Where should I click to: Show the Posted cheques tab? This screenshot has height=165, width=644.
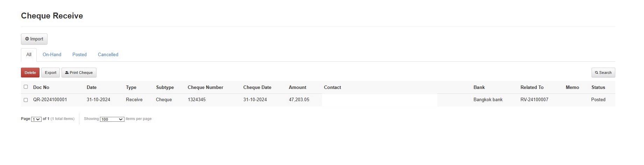tap(79, 55)
